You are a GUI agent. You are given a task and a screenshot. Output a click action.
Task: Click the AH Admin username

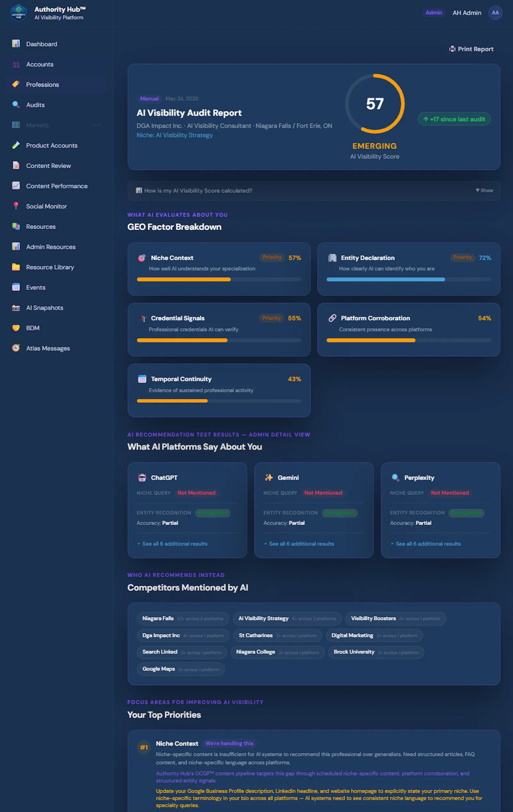click(467, 13)
